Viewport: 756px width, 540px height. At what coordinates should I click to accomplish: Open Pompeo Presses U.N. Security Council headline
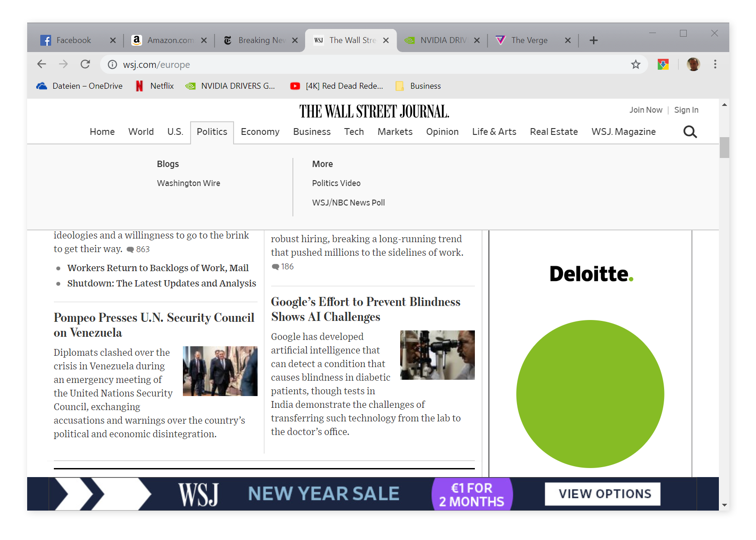(x=154, y=325)
